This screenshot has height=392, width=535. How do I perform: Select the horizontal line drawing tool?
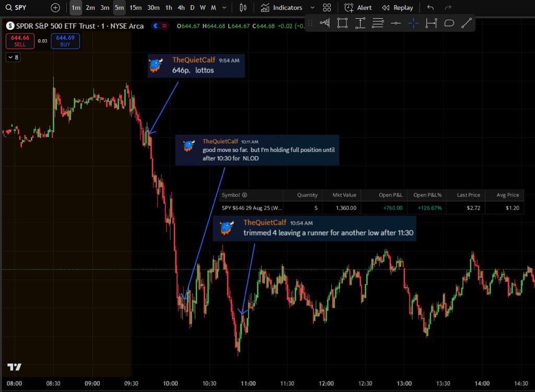(x=396, y=23)
